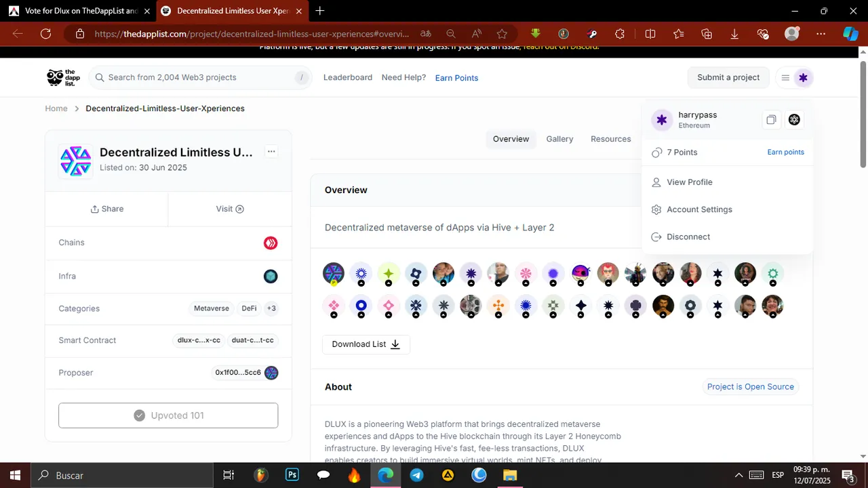This screenshot has width=868, height=488.
Task: Click the Share button
Action: (107, 209)
